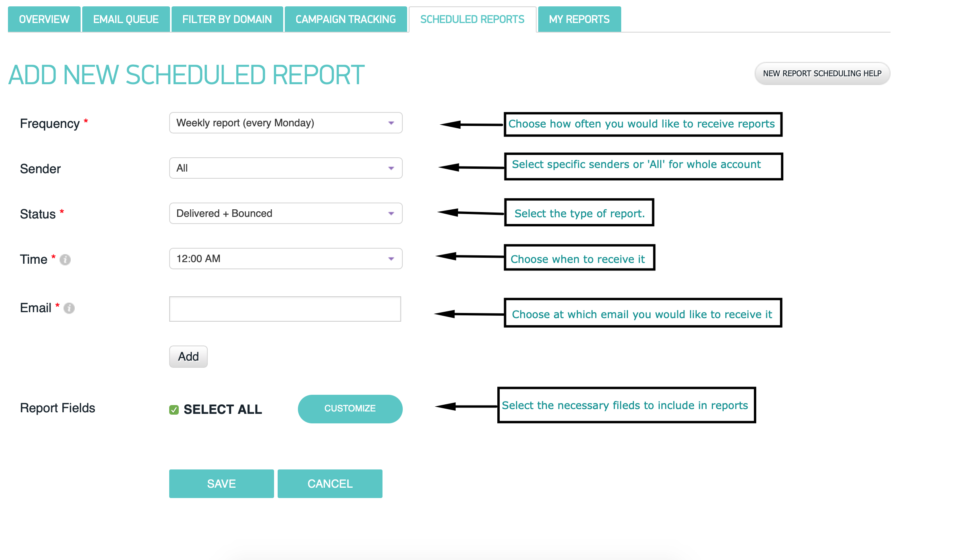Image resolution: width=962 pixels, height=560 pixels.
Task: Select the Scheduled Reports tab
Action: coord(472,19)
